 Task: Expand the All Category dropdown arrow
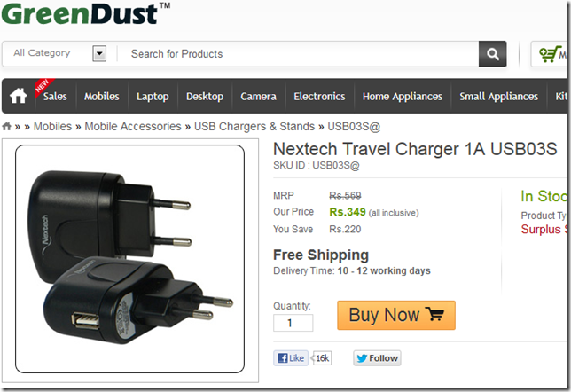point(99,54)
